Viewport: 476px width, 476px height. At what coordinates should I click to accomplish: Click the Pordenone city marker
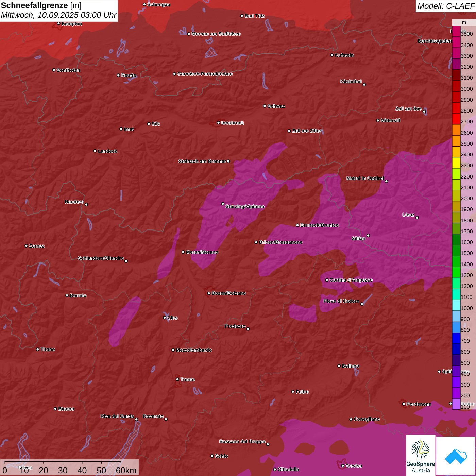(x=404, y=404)
